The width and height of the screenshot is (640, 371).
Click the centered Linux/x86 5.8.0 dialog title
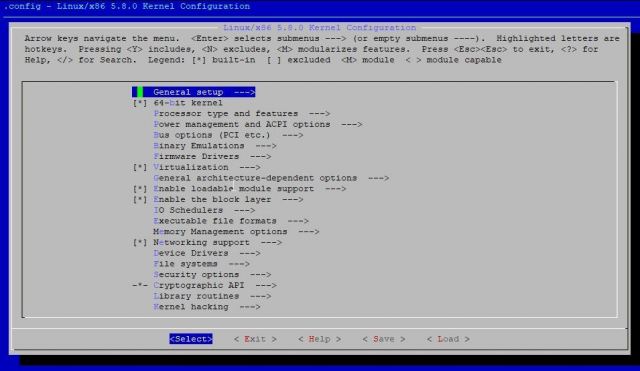point(320,27)
